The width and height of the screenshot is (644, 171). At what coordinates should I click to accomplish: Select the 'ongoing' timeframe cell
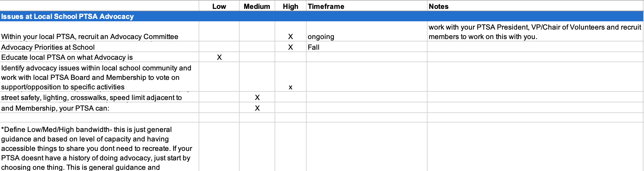[367, 31]
